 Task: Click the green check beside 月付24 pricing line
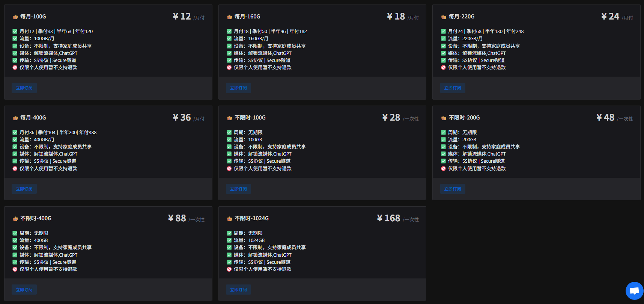click(x=443, y=32)
